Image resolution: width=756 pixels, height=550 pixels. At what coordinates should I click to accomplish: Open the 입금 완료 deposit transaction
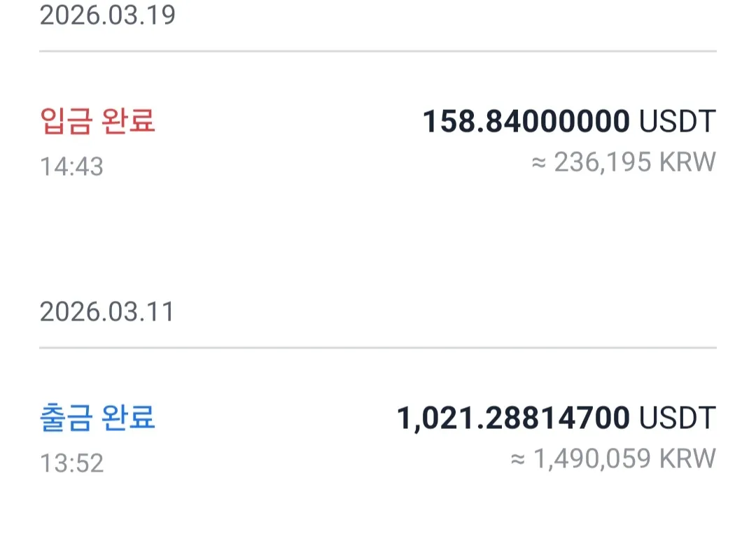pyautogui.click(x=97, y=121)
